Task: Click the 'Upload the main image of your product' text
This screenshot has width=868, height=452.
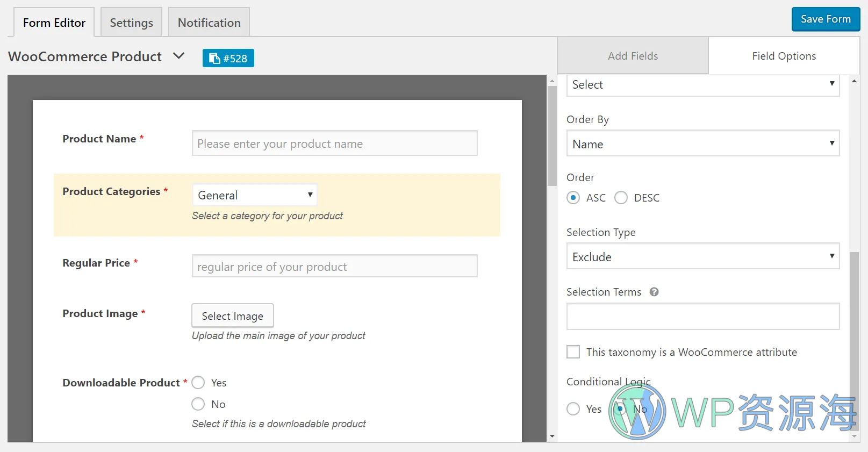Action: pos(278,335)
